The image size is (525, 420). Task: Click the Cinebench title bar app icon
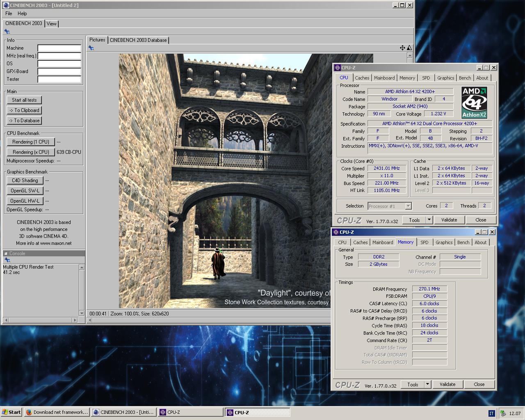pos(6,5)
